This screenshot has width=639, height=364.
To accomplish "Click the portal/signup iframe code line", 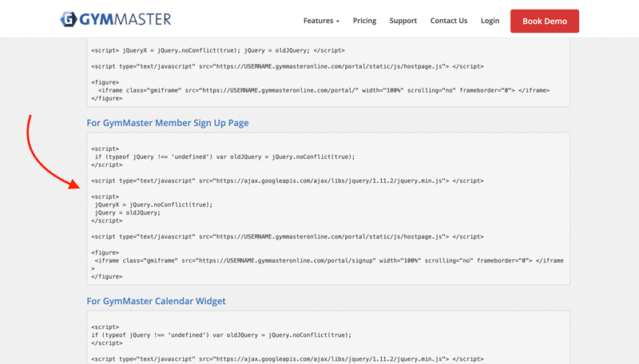I will [x=327, y=261].
